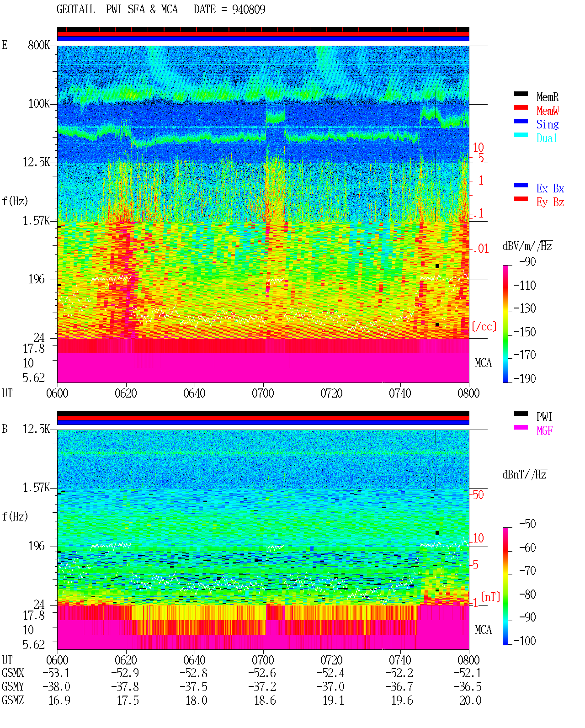Click the dBV/m/√Hz unit label
Viewport: 585px width, 728px height.
(x=527, y=246)
